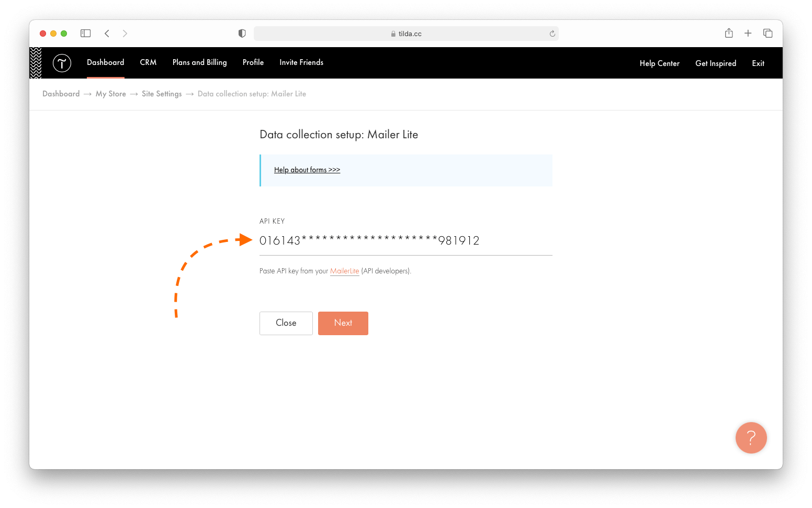Click the page reload icon in address bar
The width and height of the screenshot is (812, 508).
(552, 33)
